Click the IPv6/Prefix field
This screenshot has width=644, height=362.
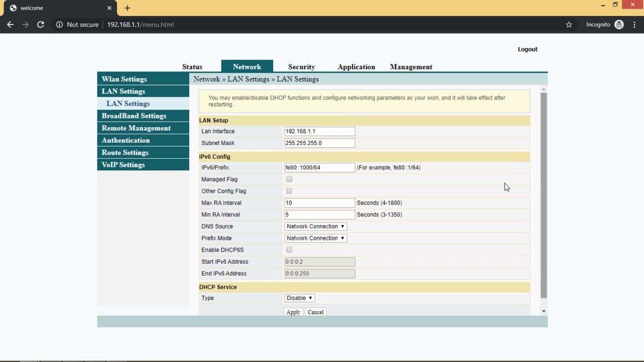[320, 167]
